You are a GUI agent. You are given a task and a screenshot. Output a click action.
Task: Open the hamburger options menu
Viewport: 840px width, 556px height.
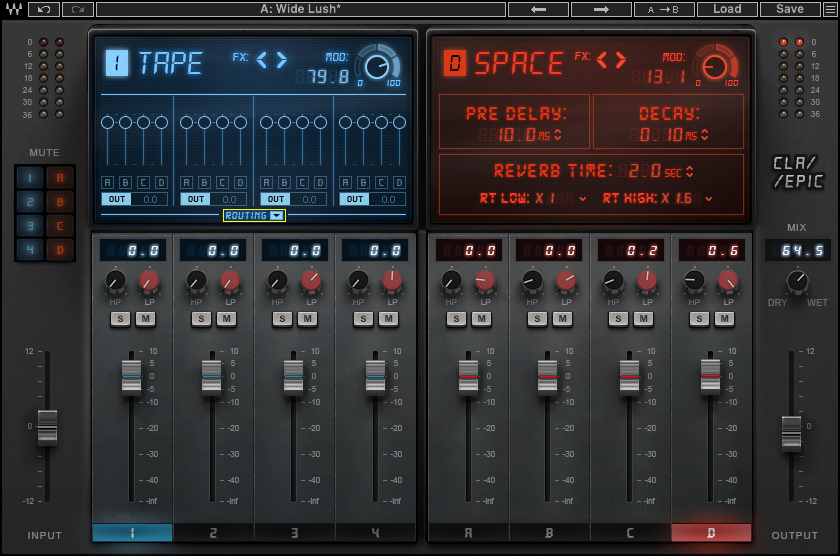pos(830,9)
